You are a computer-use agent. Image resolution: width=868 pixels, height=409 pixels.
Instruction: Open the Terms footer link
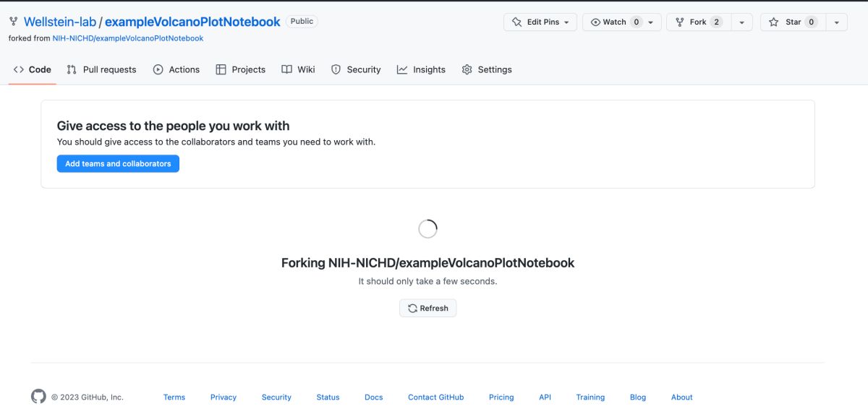click(x=174, y=397)
